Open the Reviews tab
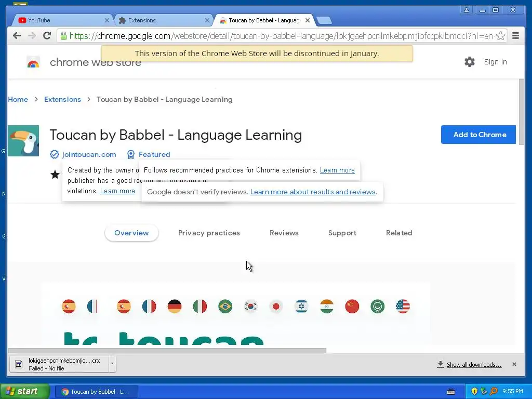Screen dimensions: 532x399 click(284, 233)
